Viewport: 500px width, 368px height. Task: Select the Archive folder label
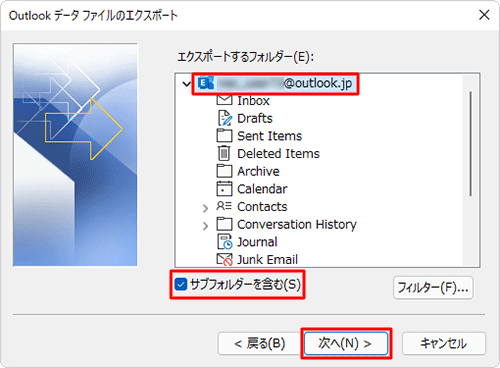coord(258,171)
